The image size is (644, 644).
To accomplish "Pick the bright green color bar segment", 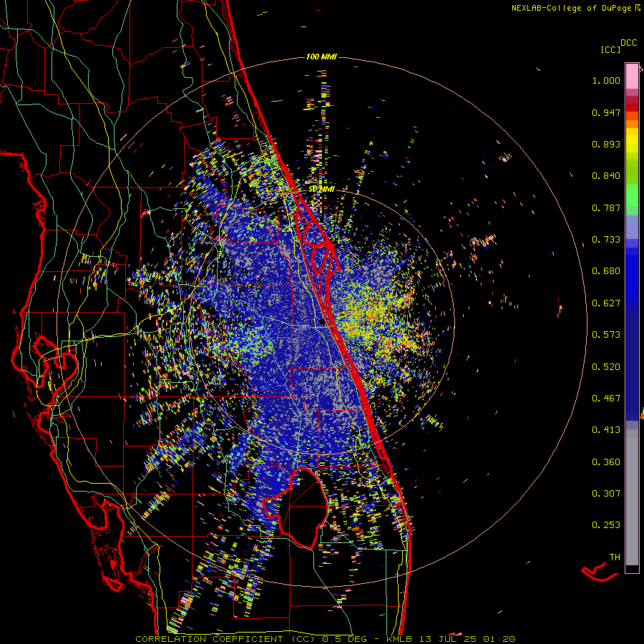I will (x=632, y=195).
